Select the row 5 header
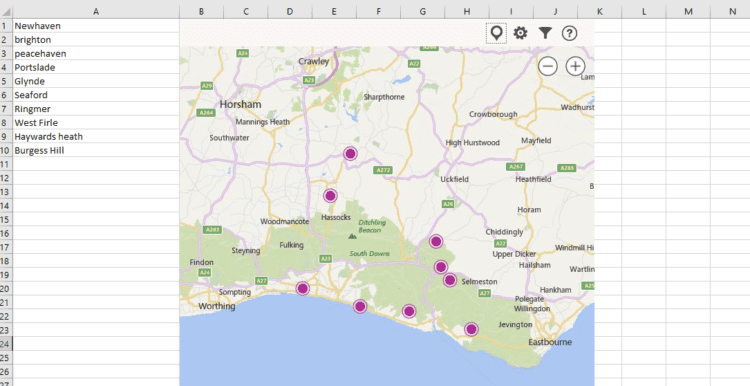 tap(6, 81)
